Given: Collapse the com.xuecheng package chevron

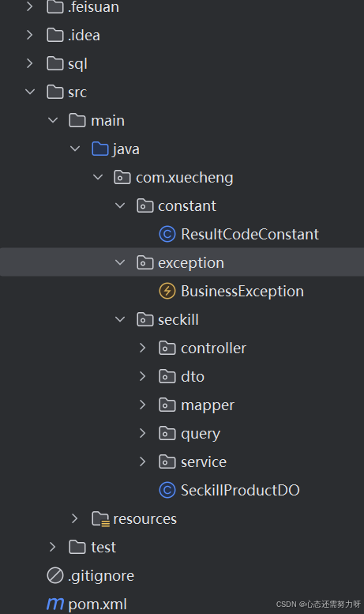Looking at the screenshot, I should (98, 177).
